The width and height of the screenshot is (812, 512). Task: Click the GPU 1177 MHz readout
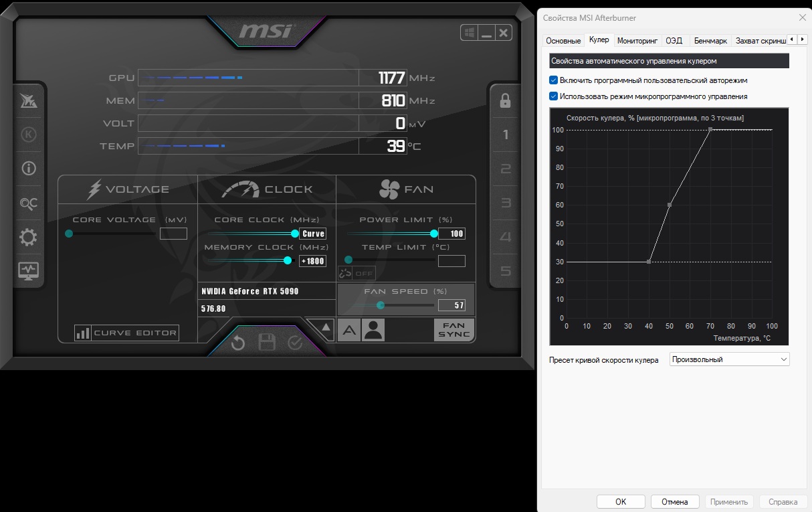pyautogui.click(x=391, y=78)
